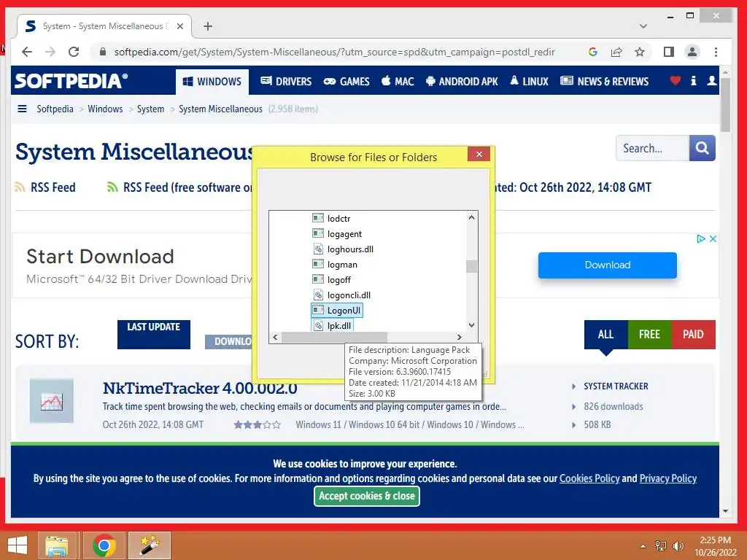The image size is (747, 560).
Task: Go back using the browser back arrow
Action: (x=27, y=52)
